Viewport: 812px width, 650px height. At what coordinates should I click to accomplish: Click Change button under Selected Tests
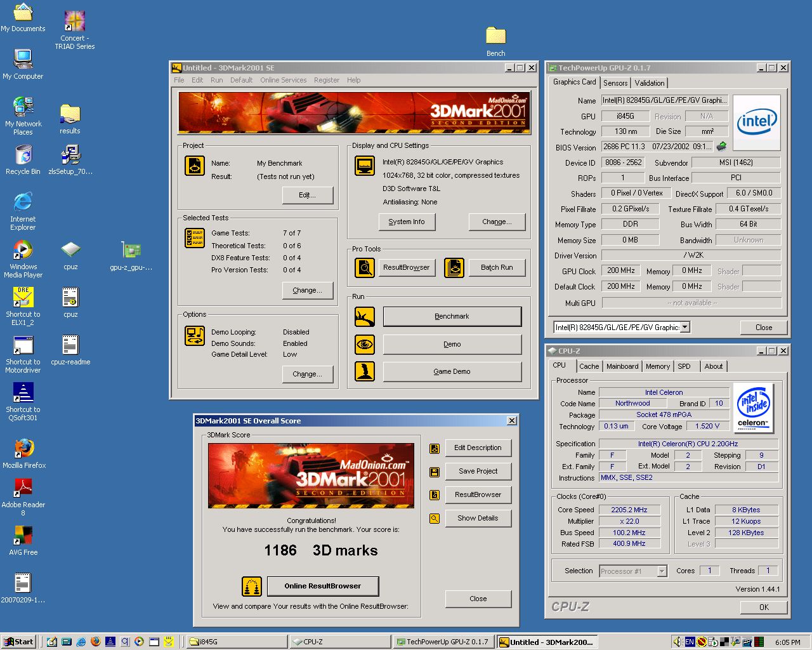point(308,290)
